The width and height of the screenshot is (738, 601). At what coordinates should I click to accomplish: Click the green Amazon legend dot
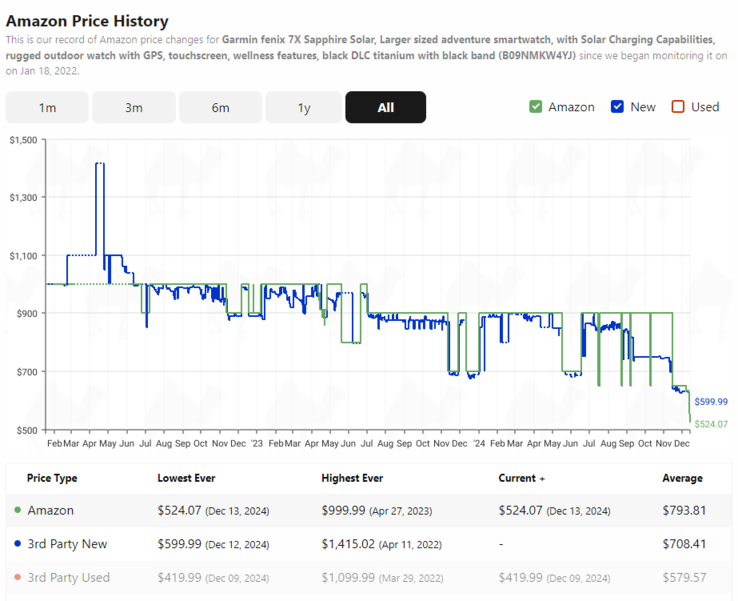pyautogui.click(x=17, y=510)
